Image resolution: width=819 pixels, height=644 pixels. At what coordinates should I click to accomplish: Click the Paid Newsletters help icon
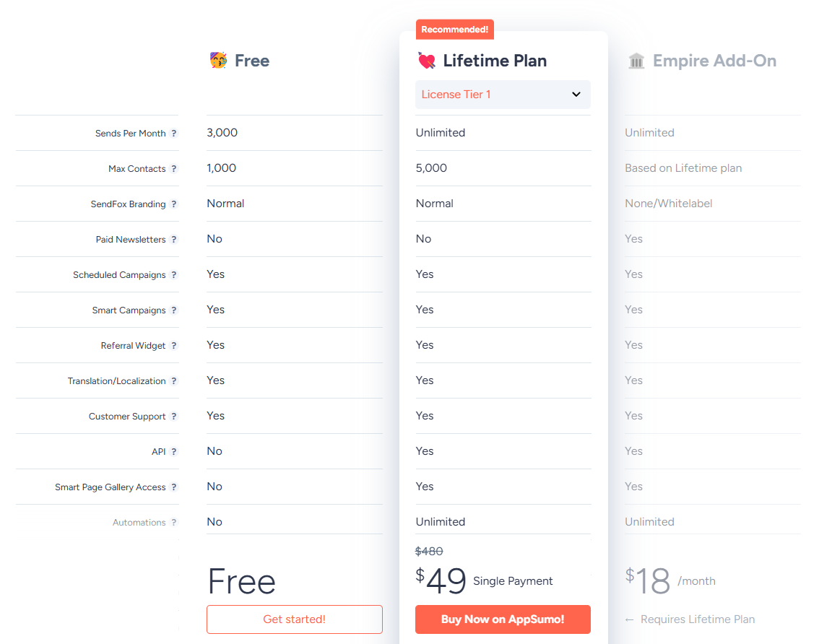(x=174, y=239)
